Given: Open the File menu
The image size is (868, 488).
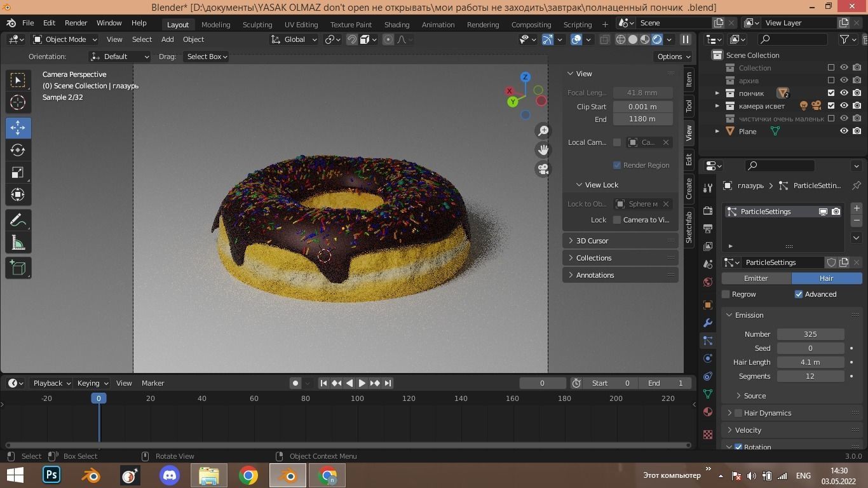Looking at the screenshot, I should [28, 23].
